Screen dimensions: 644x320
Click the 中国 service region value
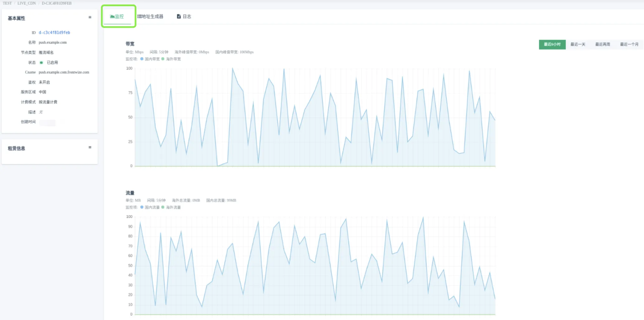point(42,92)
